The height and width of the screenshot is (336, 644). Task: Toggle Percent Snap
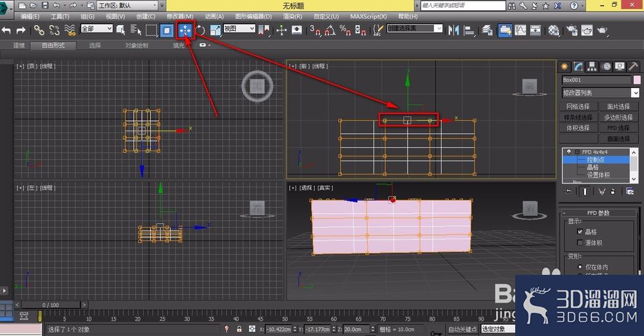pyautogui.click(x=345, y=30)
